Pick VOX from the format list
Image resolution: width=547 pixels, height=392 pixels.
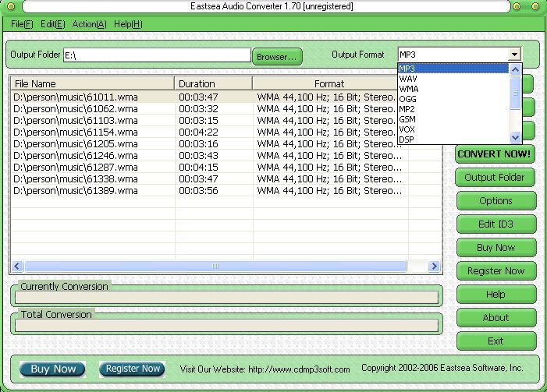tap(453, 129)
